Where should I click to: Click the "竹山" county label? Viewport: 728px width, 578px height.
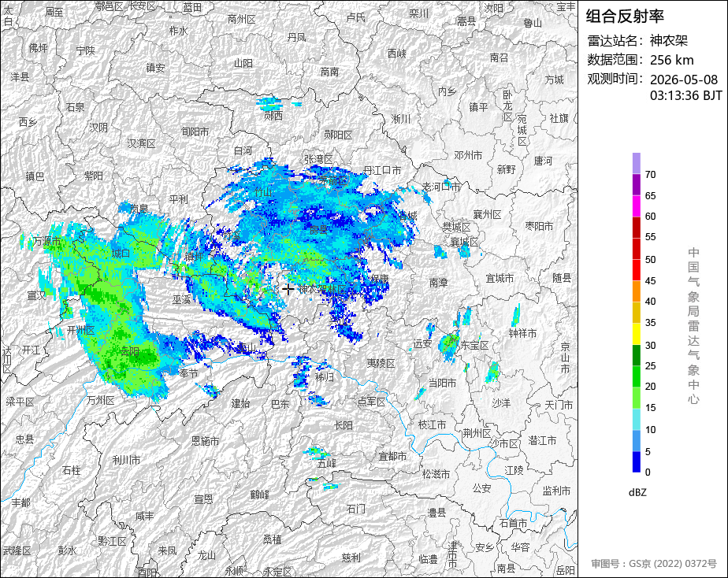[x=264, y=192]
